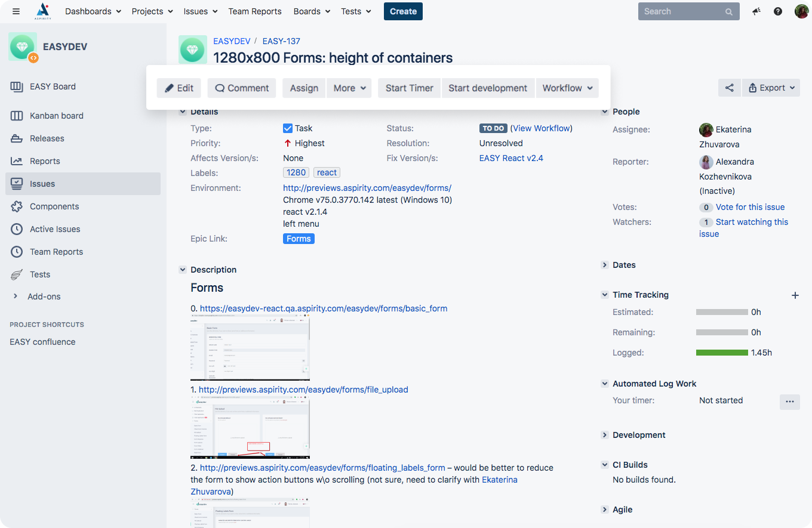This screenshot has height=528, width=812.
Task: Open the hamburger menu in top bar
Action: click(x=16, y=11)
